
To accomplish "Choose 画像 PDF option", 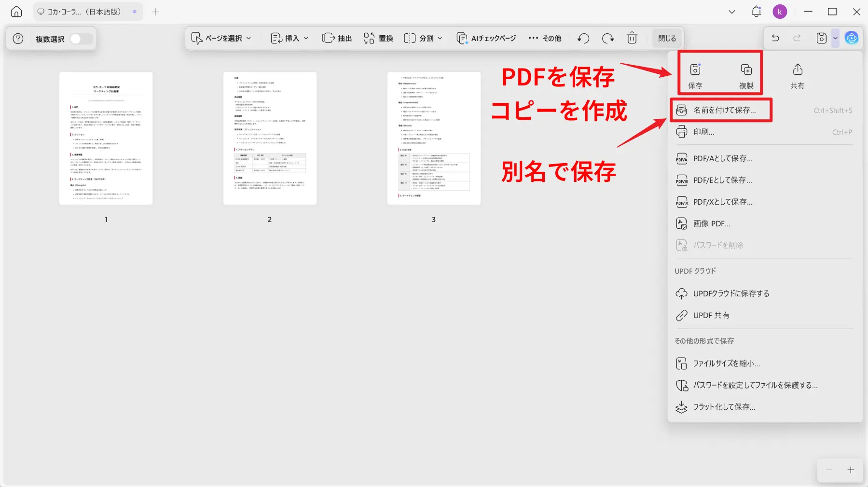I will (x=764, y=223).
